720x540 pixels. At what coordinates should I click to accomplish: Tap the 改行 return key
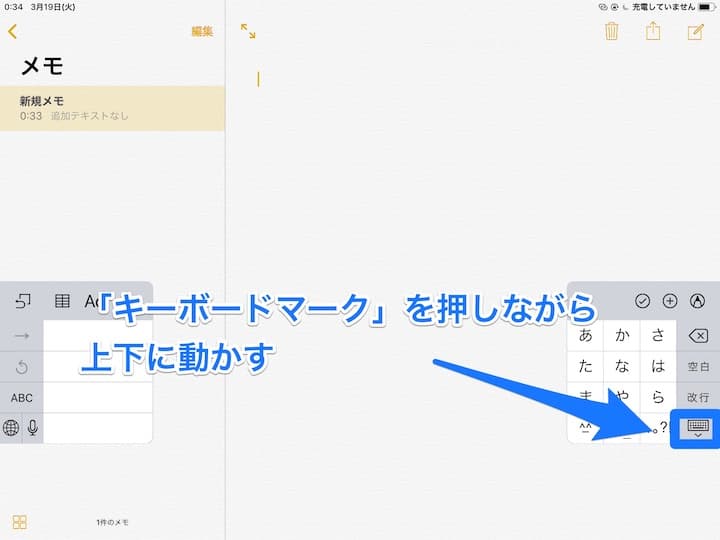(x=698, y=397)
